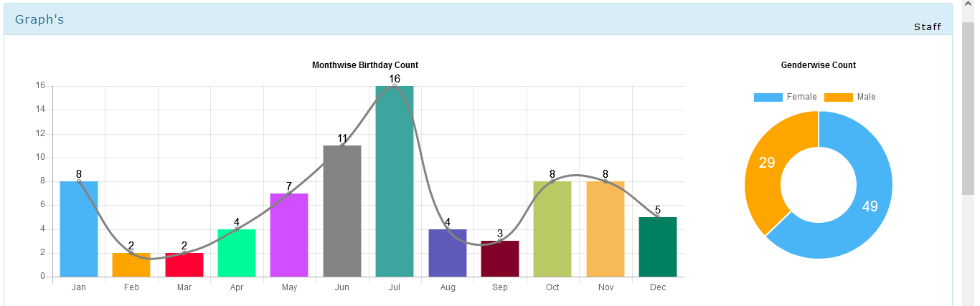Click the light orange November bar
Viewport: 980px width, 306px height.
(606, 229)
